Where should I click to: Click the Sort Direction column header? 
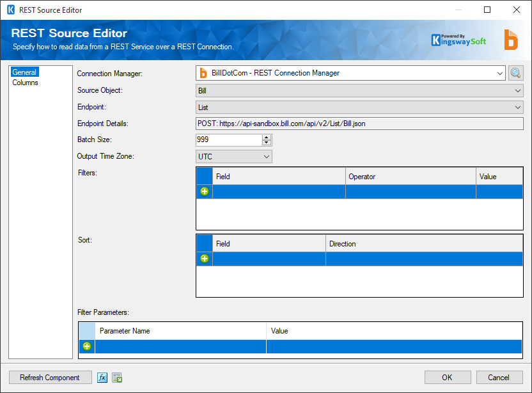coord(424,244)
